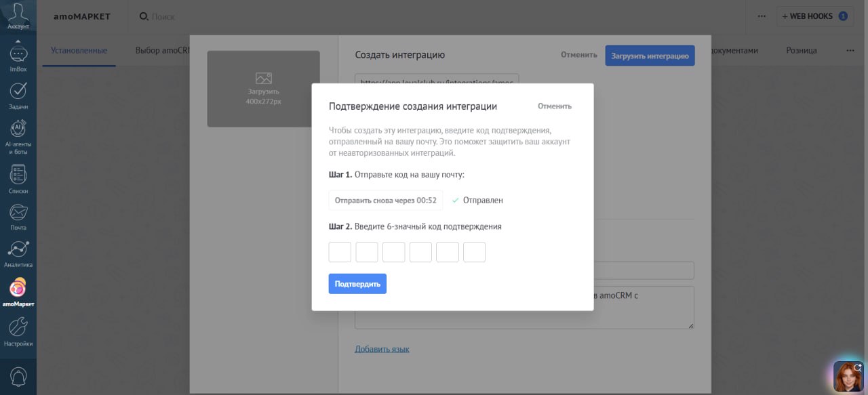This screenshot has height=395, width=868.
Task: Click the amoМАРКЕТ header title
Action: pyautogui.click(x=82, y=16)
